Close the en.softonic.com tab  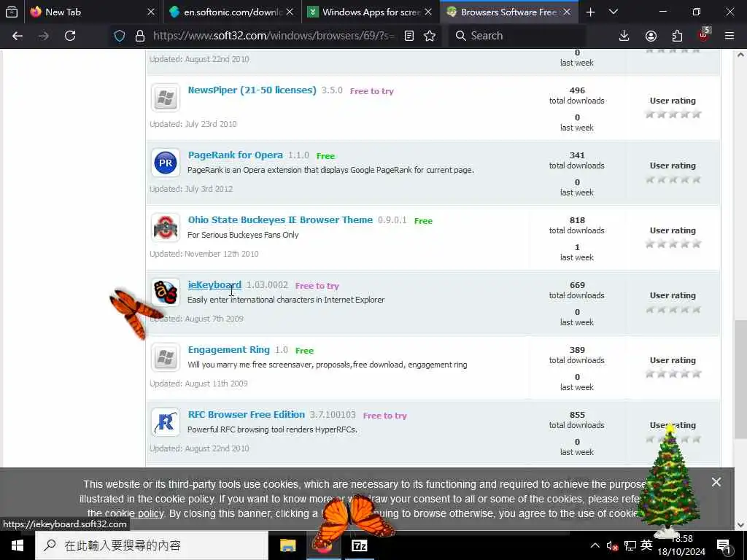[290, 12]
